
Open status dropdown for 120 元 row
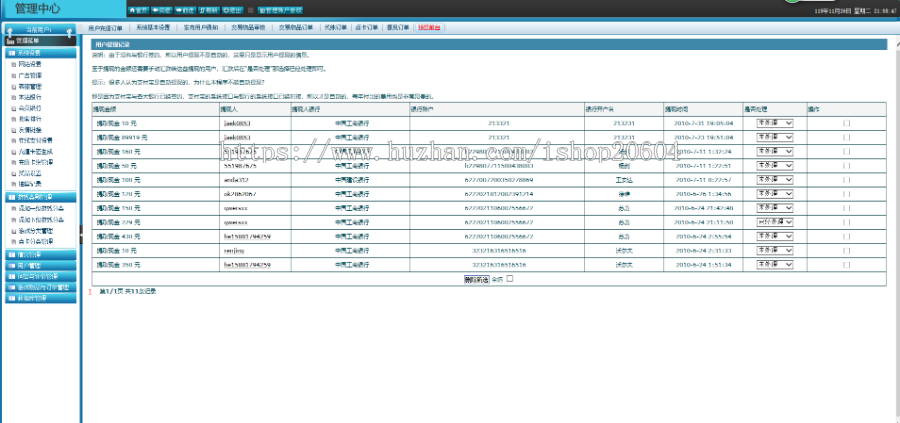pyautogui.click(x=775, y=194)
